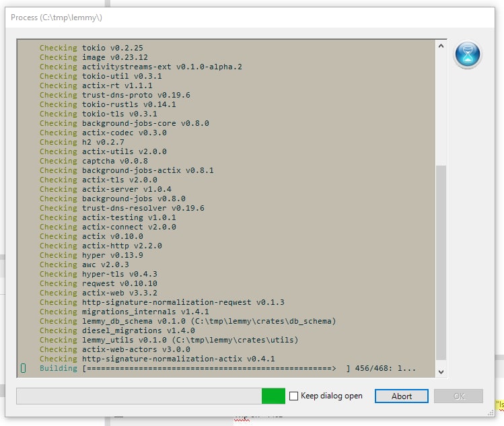Click the line 'Checking tokio v0.2.25'

[x=92, y=48]
